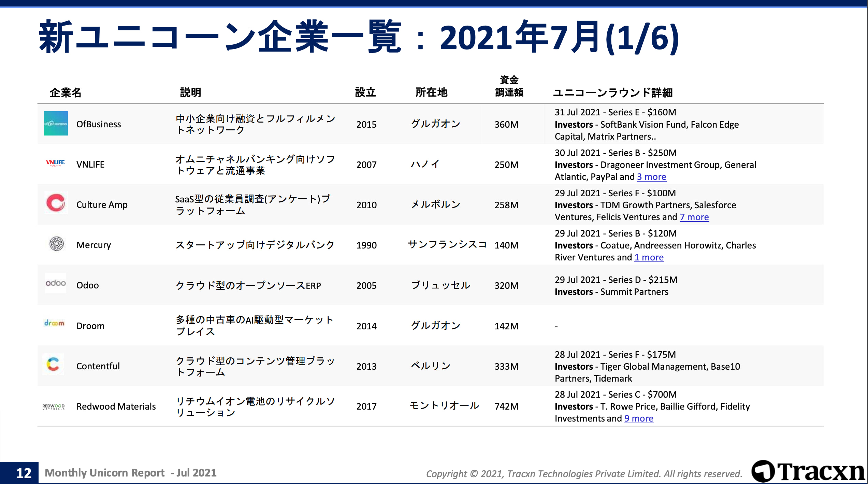Click the OfBusiness company logo
This screenshot has width=868, height=484.
56,123
